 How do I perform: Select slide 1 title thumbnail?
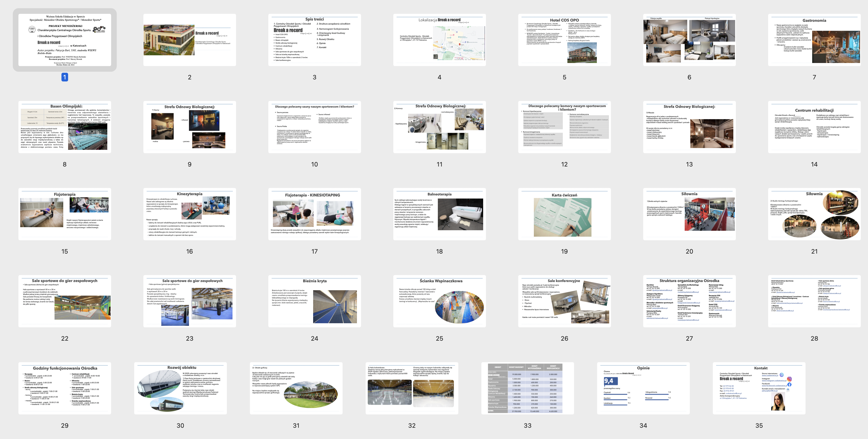point(65,40)
